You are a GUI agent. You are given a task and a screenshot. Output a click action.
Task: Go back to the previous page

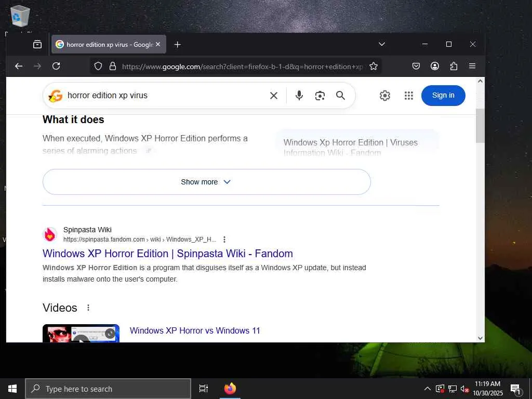pos(19,66)
